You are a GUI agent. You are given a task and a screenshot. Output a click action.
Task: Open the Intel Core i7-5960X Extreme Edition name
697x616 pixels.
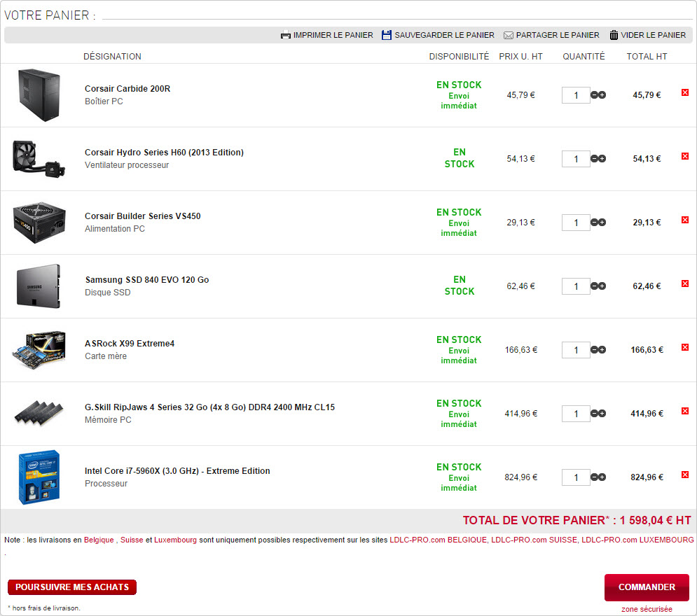click(177, 471)
